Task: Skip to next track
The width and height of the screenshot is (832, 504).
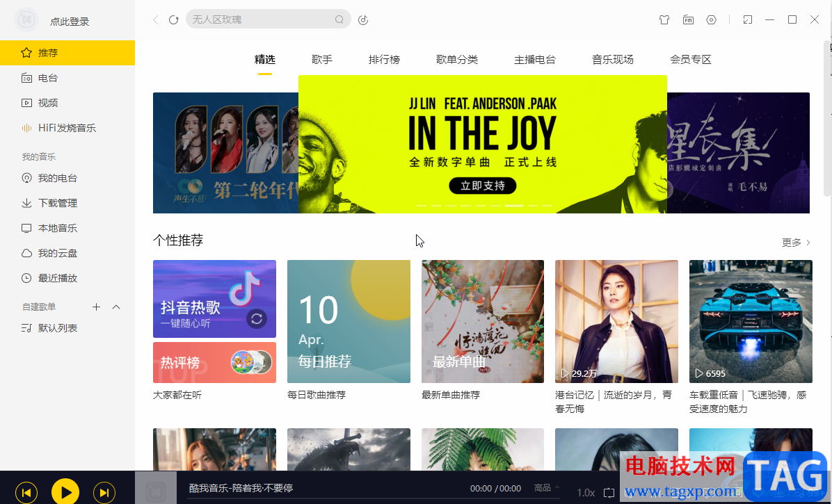Action: click(x=104, y=493)
